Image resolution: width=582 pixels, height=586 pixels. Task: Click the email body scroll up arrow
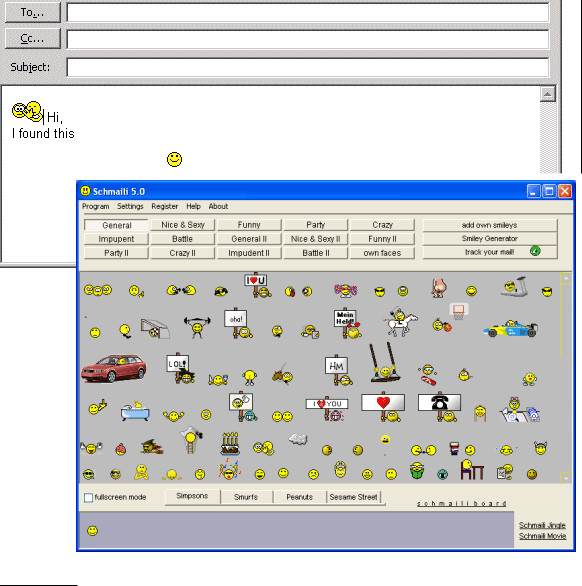click(548, 94)
